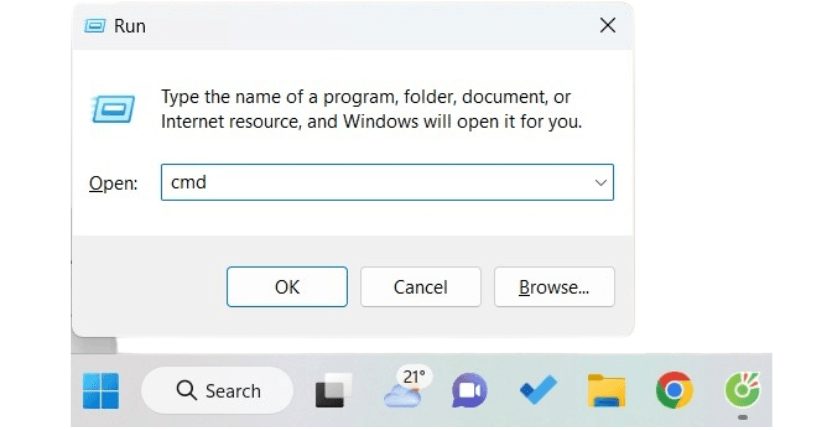Viewport: 840px width, 430px height.
Task: Cancel the Run dialog
Action: 421,286
